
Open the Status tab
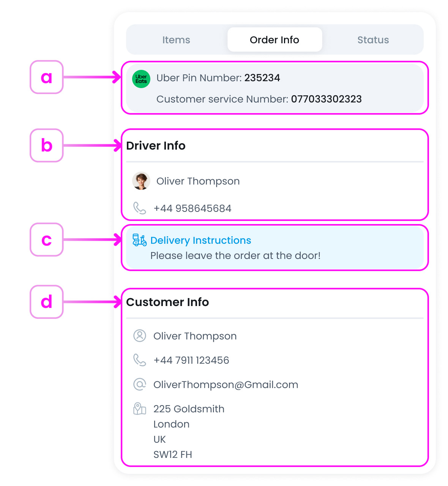coord(373,40)
